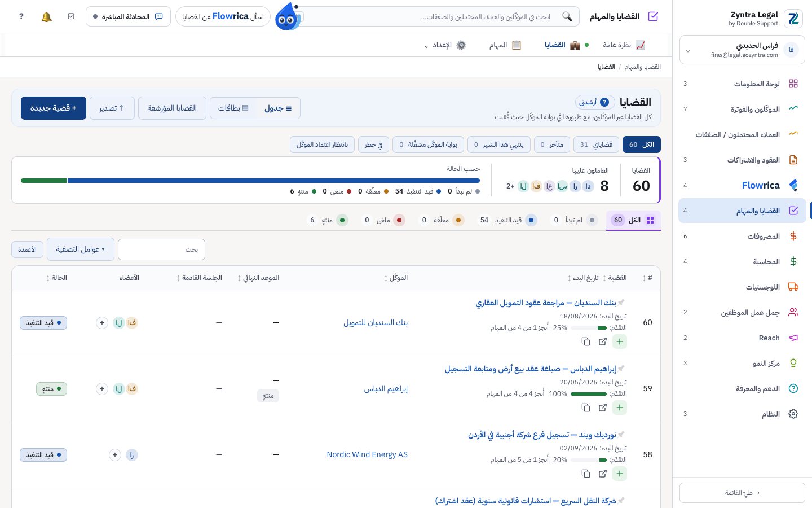
Task: Open النظام settings in sidebar
Action: [x=742, y=414]
